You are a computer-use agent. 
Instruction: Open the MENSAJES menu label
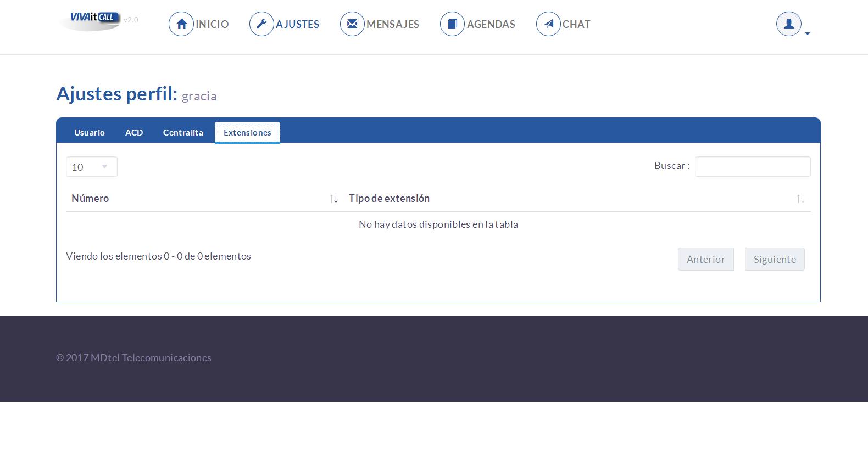point(393,24)
